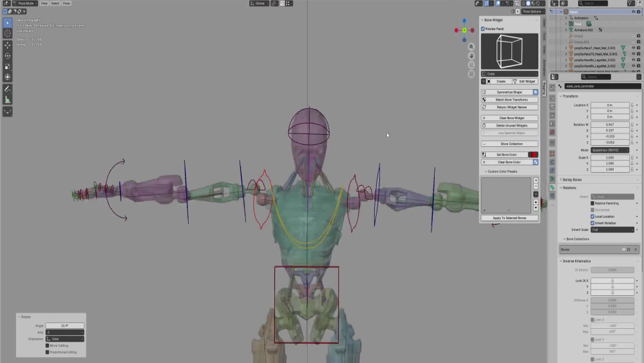Click Resync Widget Names button

click(x=509, y=107)
